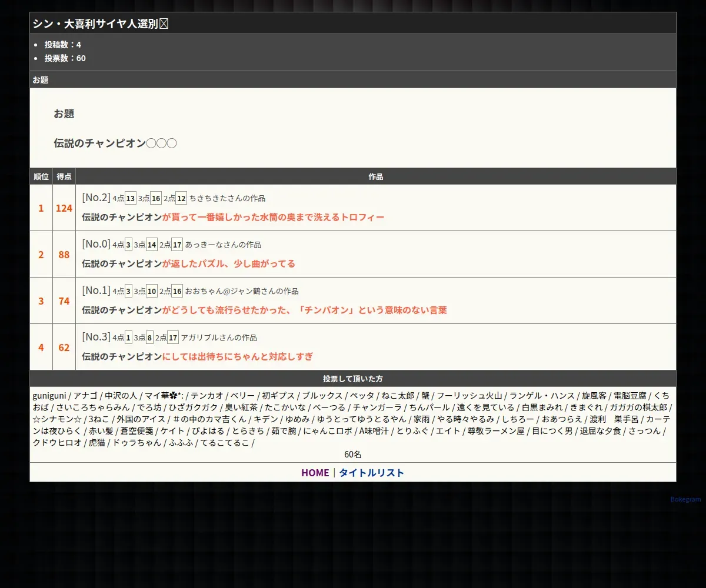
Task: Click the 順位 column header
Action: pos(41,176)
